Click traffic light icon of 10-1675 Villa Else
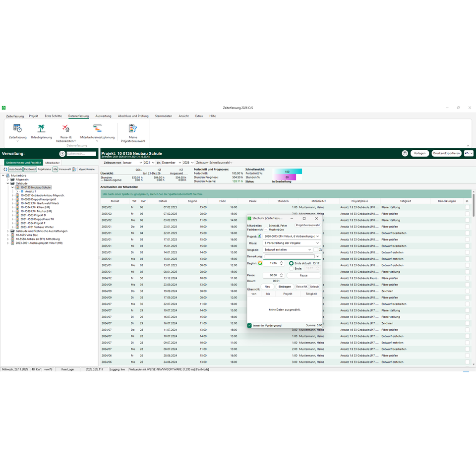 [12, 235]
